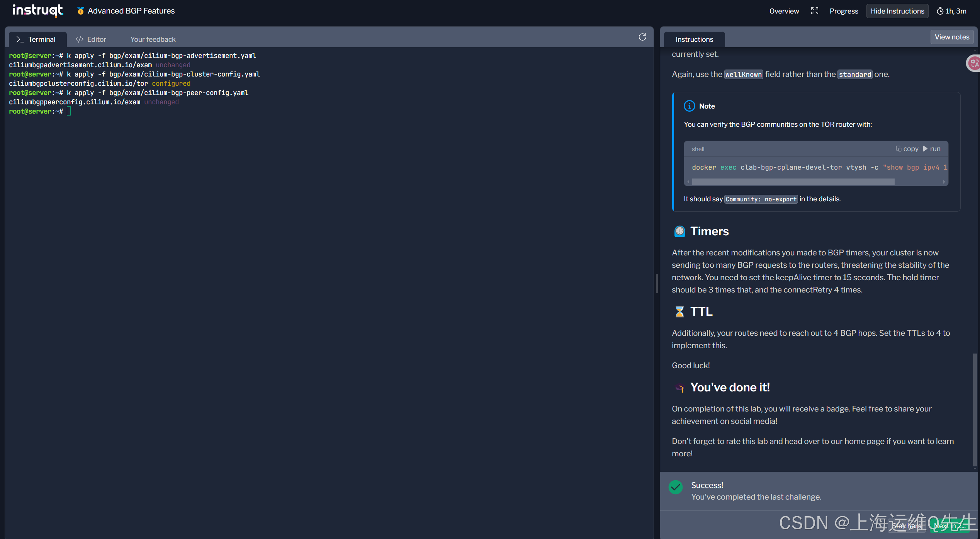Viewport: 980px width, 539px height.
Task: Toggle Hide Instructions panel button
Action: 897,11
